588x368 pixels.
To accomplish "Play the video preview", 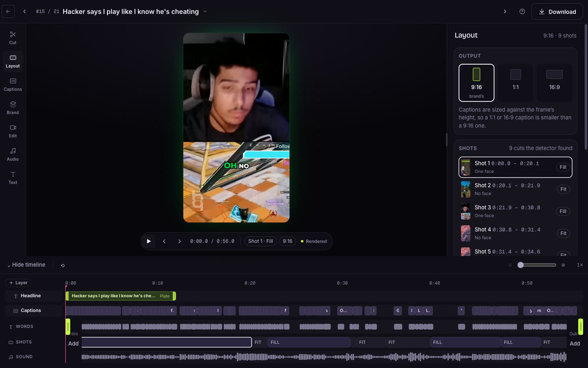I will pos(148,241).
